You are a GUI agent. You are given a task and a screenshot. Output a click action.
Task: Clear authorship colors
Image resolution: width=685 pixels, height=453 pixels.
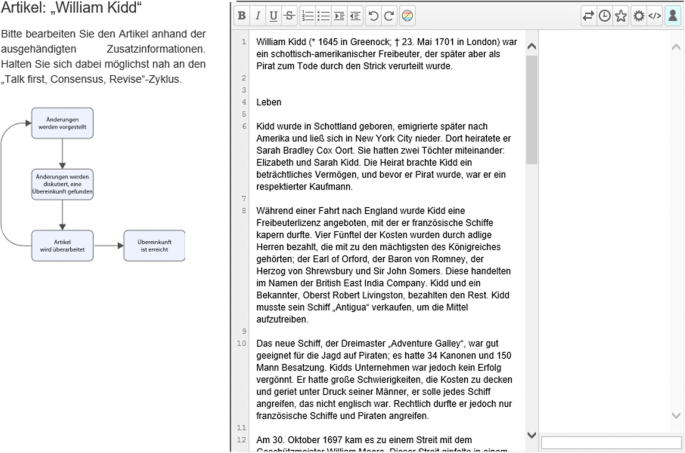pyautogui.click(x=407, y=16)
